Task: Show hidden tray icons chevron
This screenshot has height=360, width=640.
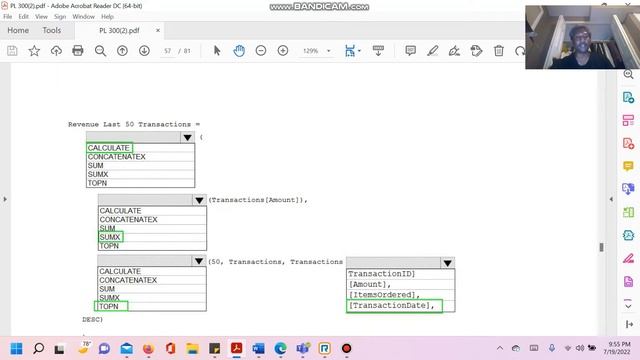Action: [x=500, y=348]
